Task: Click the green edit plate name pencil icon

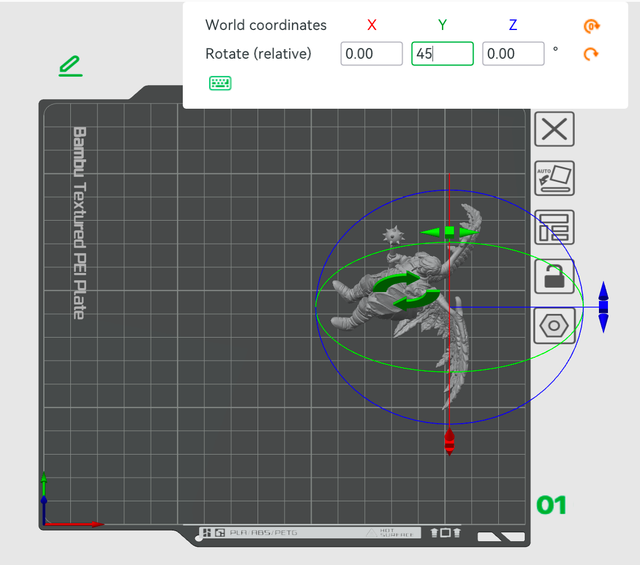Action: [71, 66]
